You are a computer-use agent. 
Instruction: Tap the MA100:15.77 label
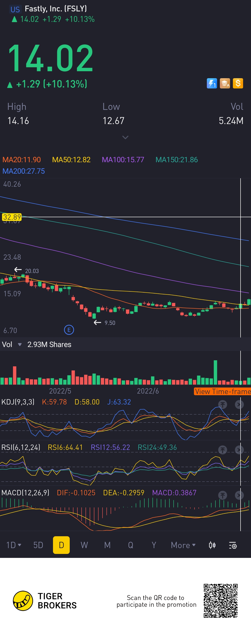click(x=123, y=159)
